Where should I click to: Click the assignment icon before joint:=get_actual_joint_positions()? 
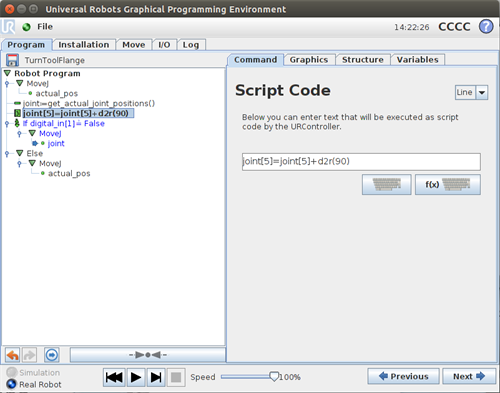coord(17,103)
